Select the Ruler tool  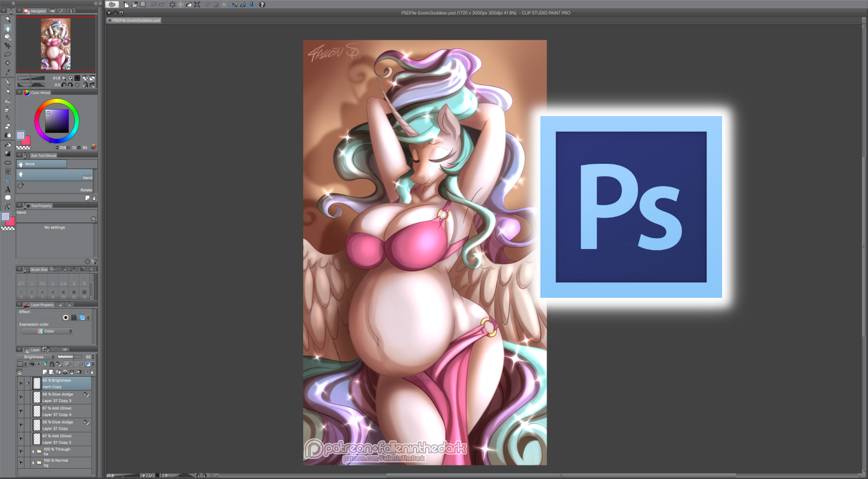pos(8,180)
